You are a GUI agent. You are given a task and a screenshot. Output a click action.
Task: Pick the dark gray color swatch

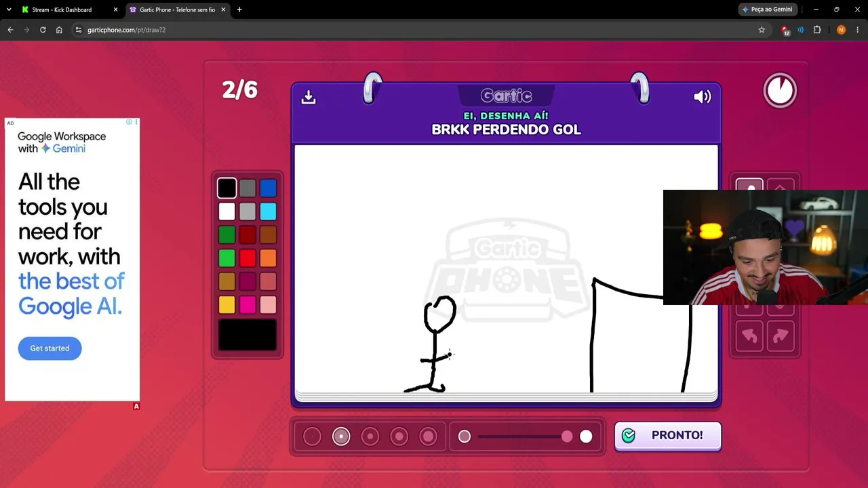pos(248,188)
